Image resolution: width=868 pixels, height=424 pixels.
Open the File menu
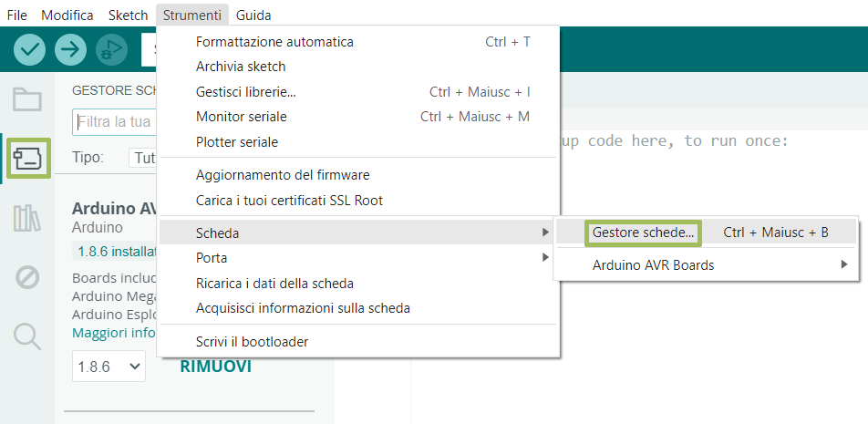point(16,15)
